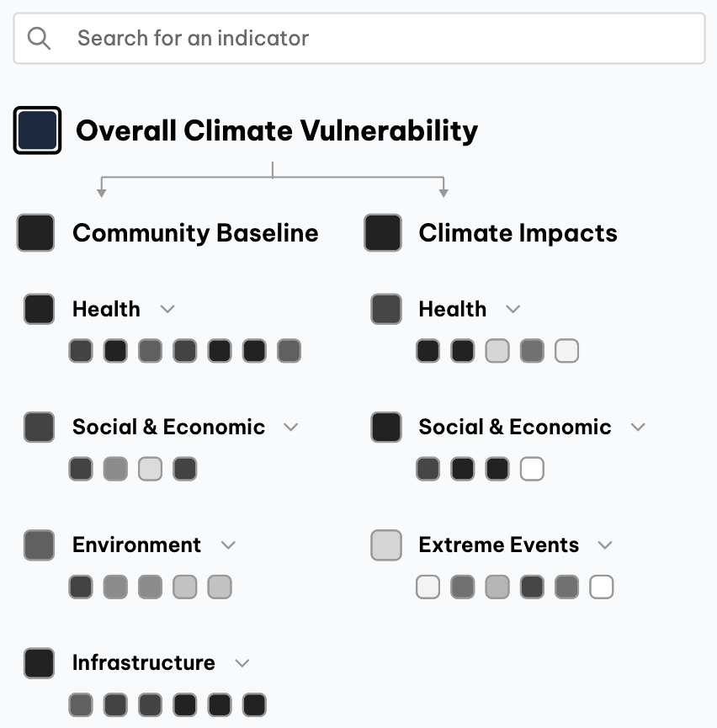The image size is (717, 728).
Task: Click the Infrastructure category square
Action: pos(39,662)
